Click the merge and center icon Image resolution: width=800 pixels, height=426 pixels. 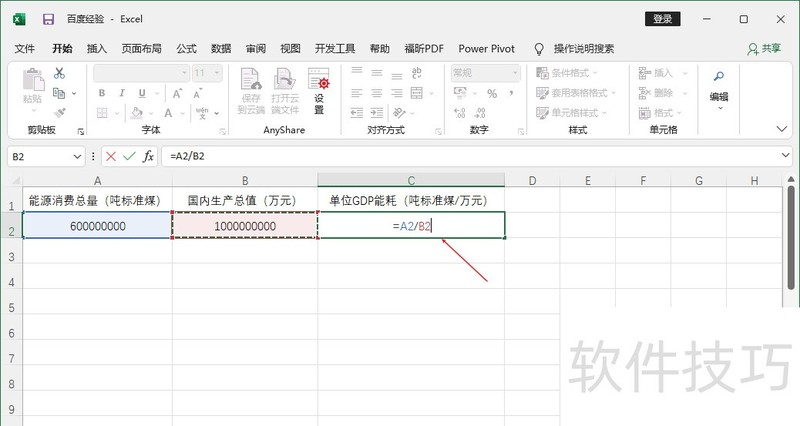[417, 93]
